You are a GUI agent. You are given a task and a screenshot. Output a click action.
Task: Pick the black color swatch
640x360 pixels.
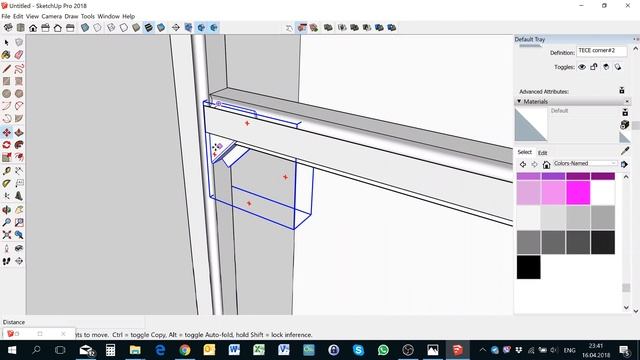tap(529, 267)
